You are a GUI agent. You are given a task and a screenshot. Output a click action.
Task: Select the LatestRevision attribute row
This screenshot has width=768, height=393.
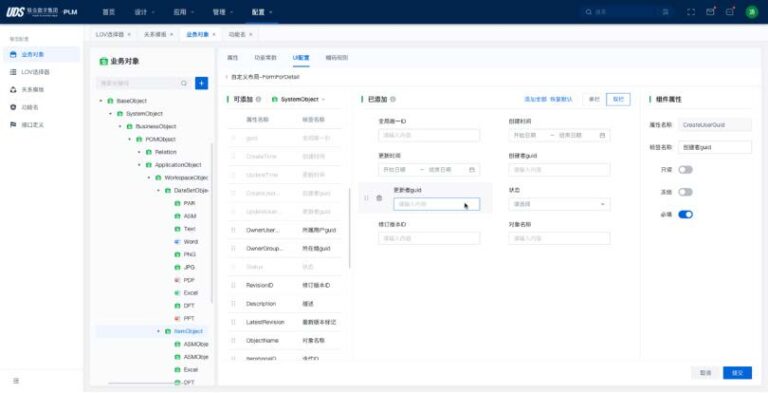click(285, 322)
